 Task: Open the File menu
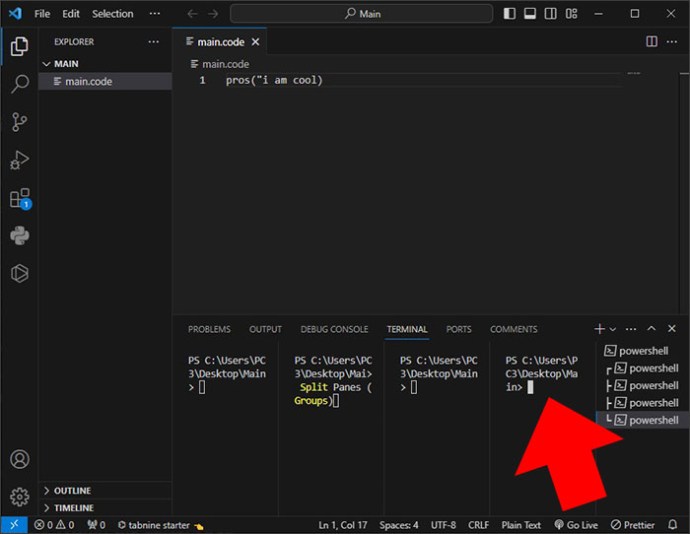[42, 14]
